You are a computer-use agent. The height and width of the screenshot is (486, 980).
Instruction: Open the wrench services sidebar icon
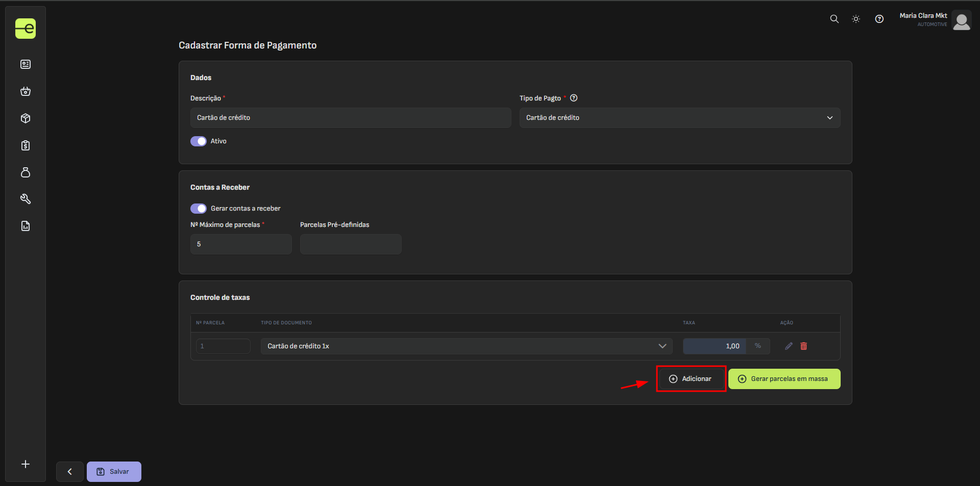pos(26,199)
